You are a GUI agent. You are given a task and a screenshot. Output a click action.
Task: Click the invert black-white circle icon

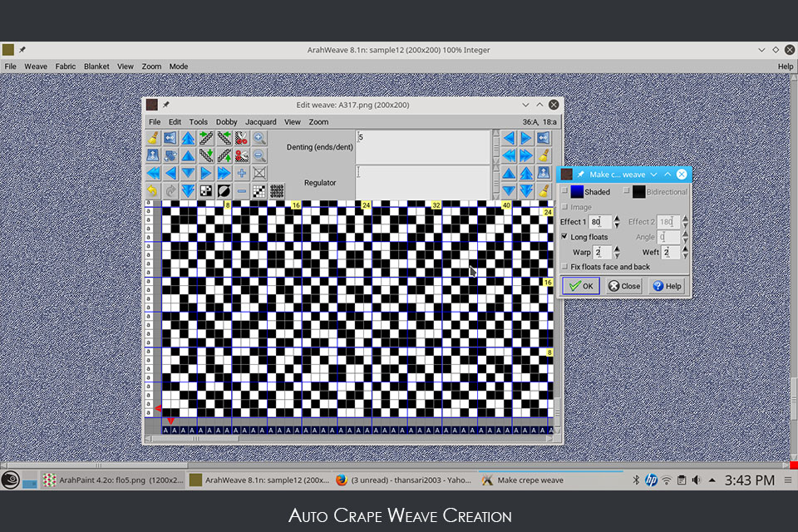pyautogui.click(x=224, y=191)
